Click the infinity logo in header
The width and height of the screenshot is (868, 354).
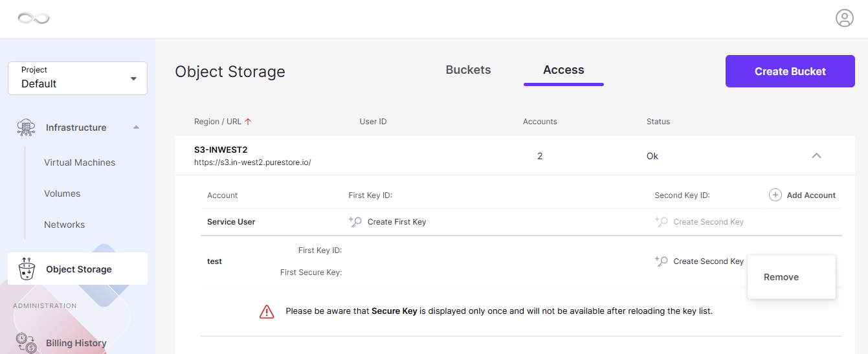click(34, 19)
